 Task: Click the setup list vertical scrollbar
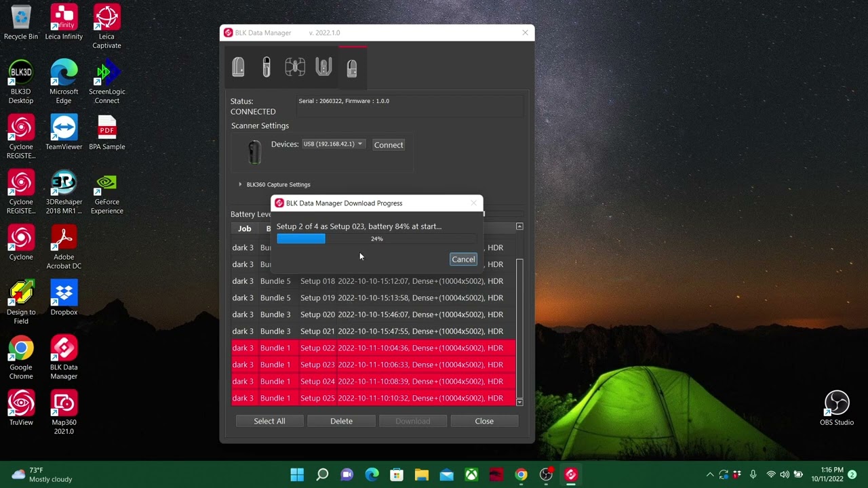tap(520, 329)
